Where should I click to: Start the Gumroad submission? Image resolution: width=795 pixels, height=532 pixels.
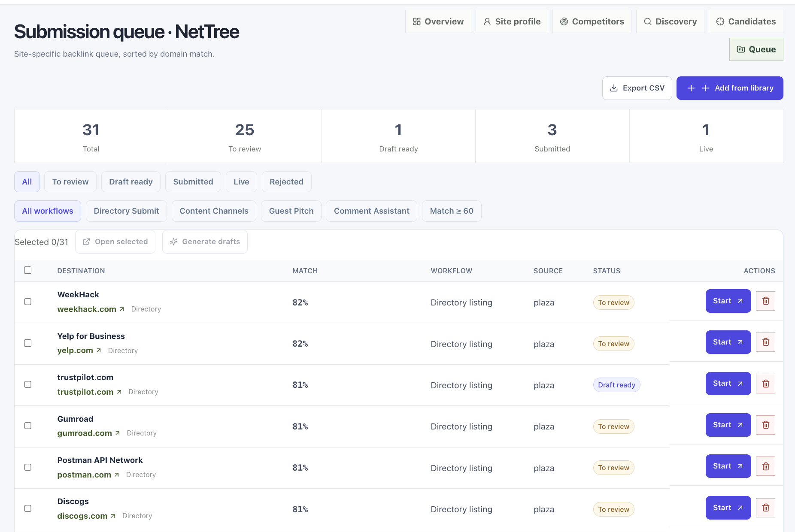[x=728, y=425]
